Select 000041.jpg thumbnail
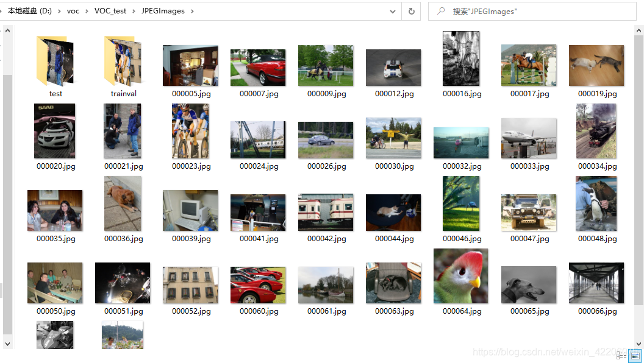 coord(258,213)
